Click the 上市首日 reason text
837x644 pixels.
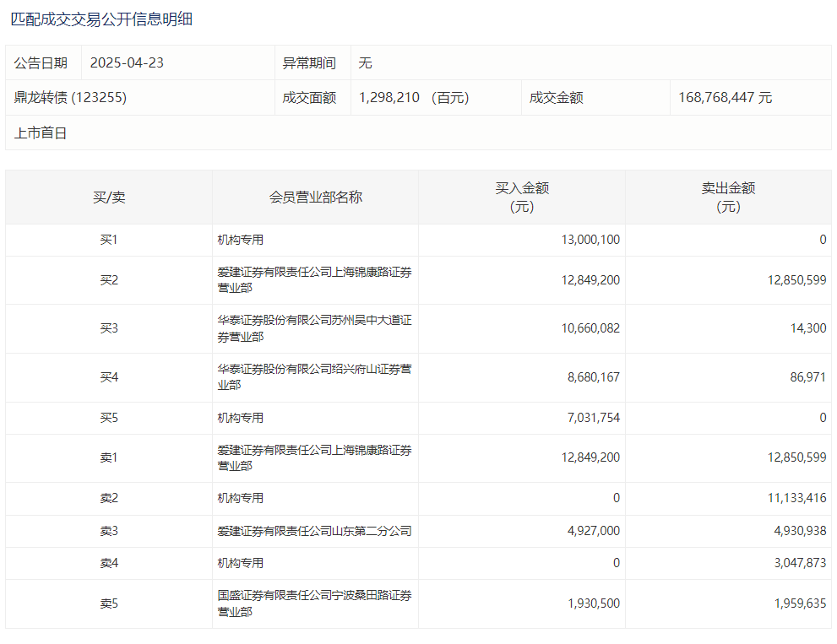[x=41, y=133]
